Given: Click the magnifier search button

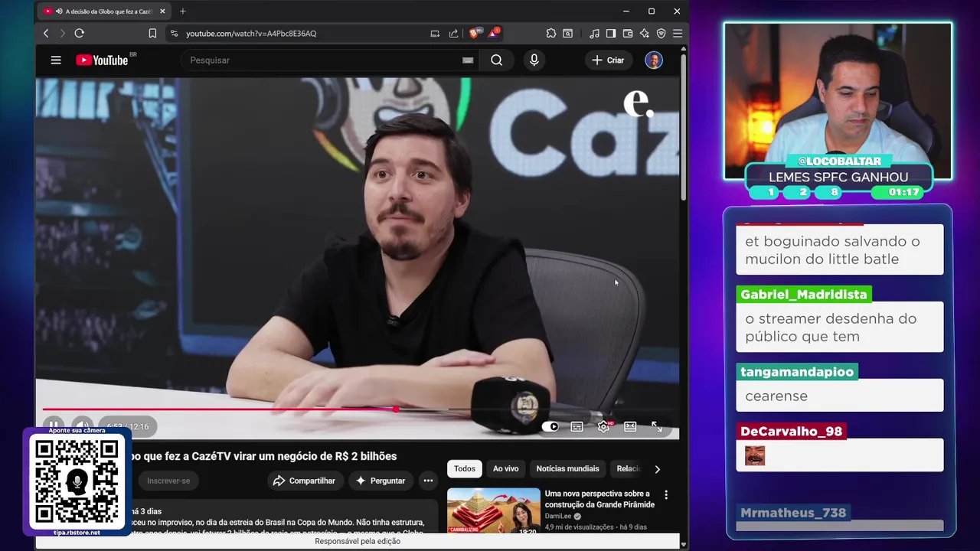Looking at the screenshot, I should (x=497, y=60).
